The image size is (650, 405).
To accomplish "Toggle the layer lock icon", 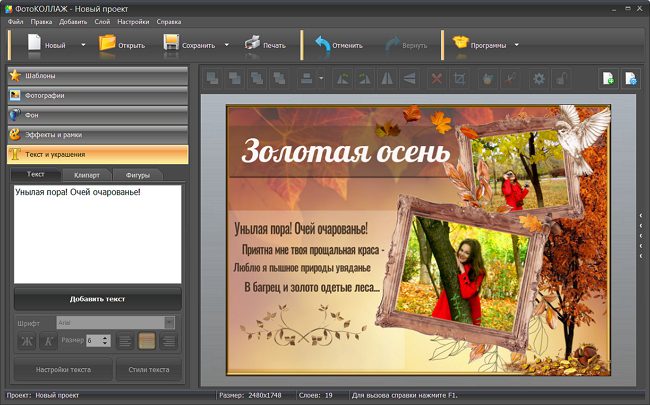I will tap(561, 78).
